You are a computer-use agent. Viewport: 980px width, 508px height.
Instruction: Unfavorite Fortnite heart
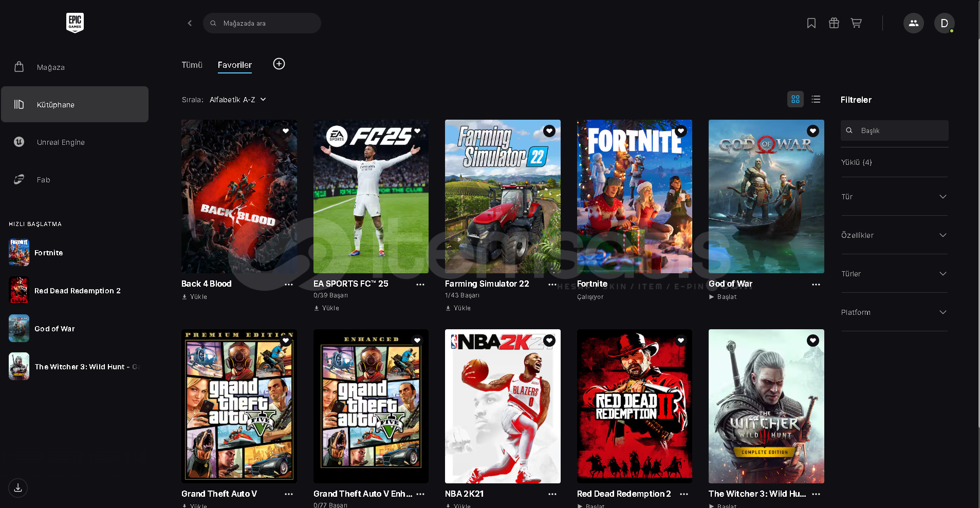click(681, 131)
